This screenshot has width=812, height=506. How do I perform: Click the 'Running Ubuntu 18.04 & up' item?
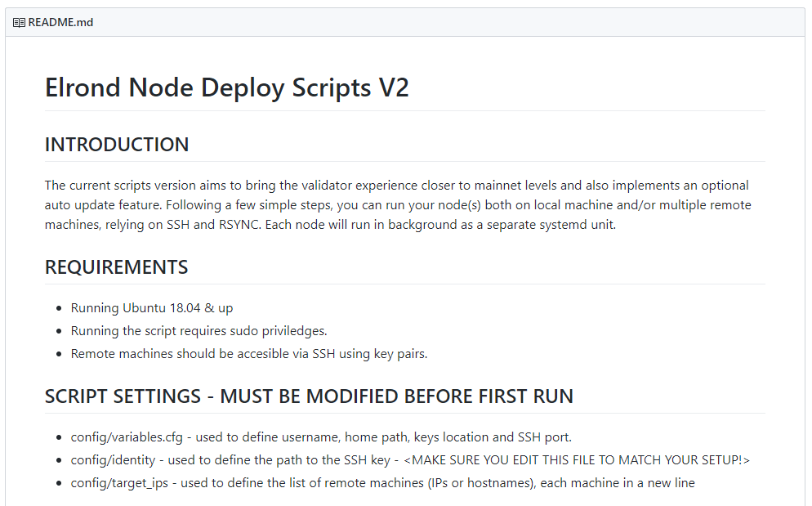[x=152, y=308]
